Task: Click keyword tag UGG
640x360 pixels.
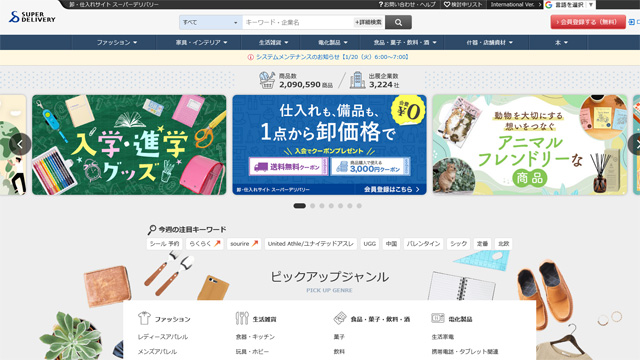Action: tap(370, 244)
